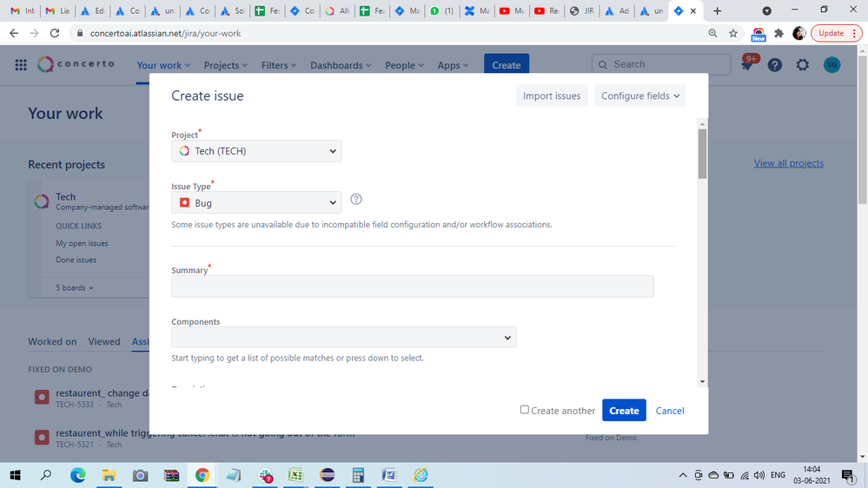The height and width of the screenshot is (488, 868).
Task: Switch to the JIRA browser tab
Action: 581,10
